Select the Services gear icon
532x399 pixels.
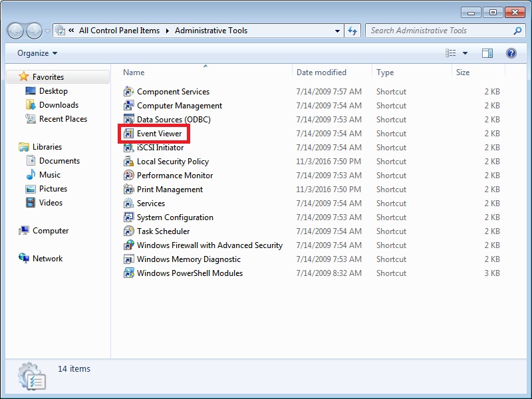coord(128,203)
